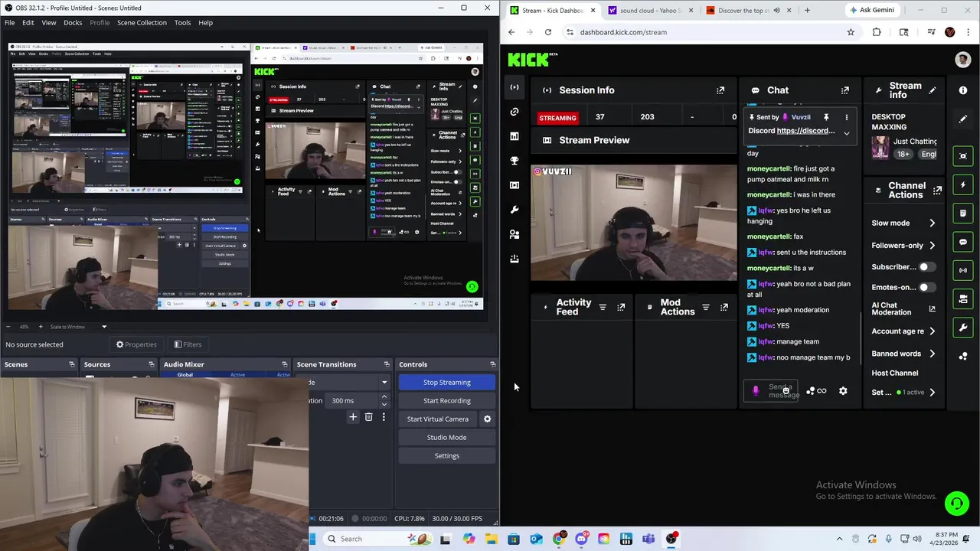Expand the active Host Channel setting
The width and height of the screenshot is (980, 551).
(932, 393)
